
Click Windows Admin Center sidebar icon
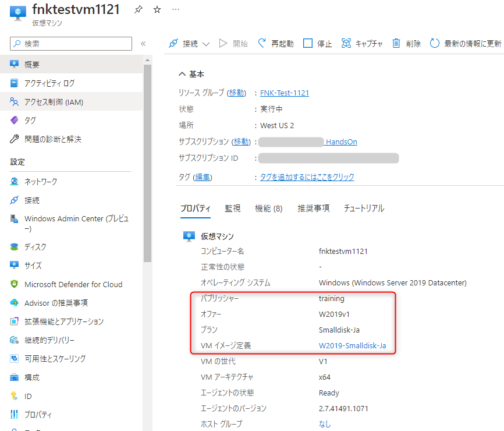pyautogui.click(x=14, y=219)
